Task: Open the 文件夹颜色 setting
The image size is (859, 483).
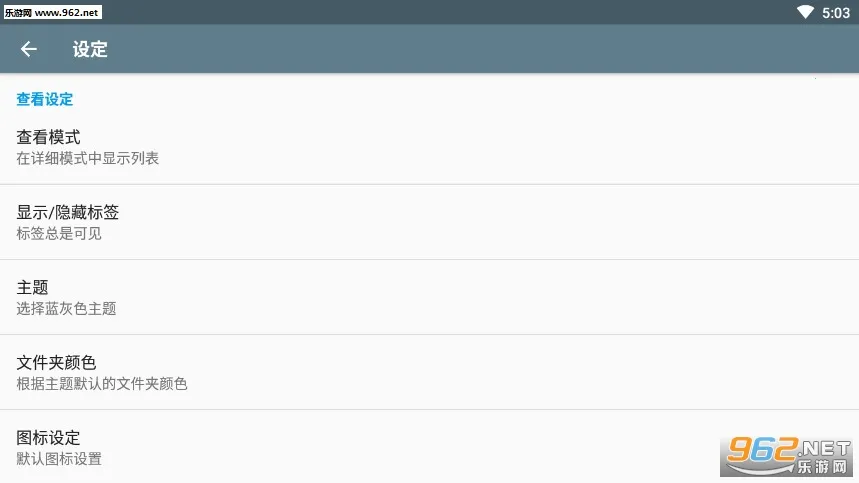Action: click(56, 362)
